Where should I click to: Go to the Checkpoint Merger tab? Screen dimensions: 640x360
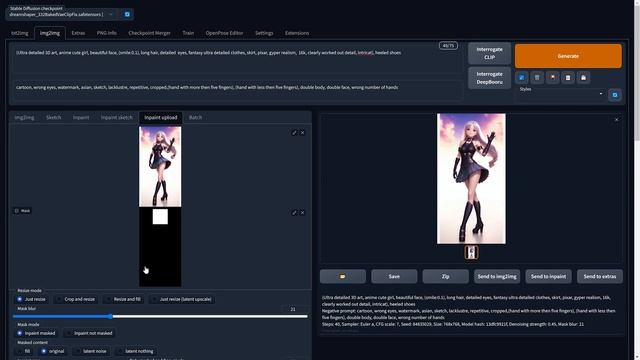coord(149,33)
